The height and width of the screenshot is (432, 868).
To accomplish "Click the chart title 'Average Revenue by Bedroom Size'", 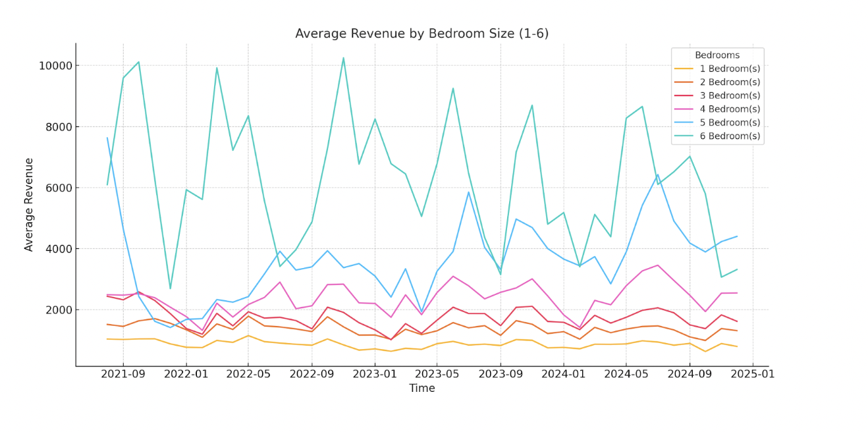I will (x=421, y=34).
